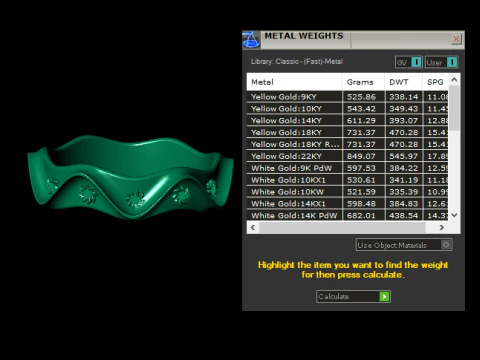Click the Metal Weights scale icon

pos(251,40)
